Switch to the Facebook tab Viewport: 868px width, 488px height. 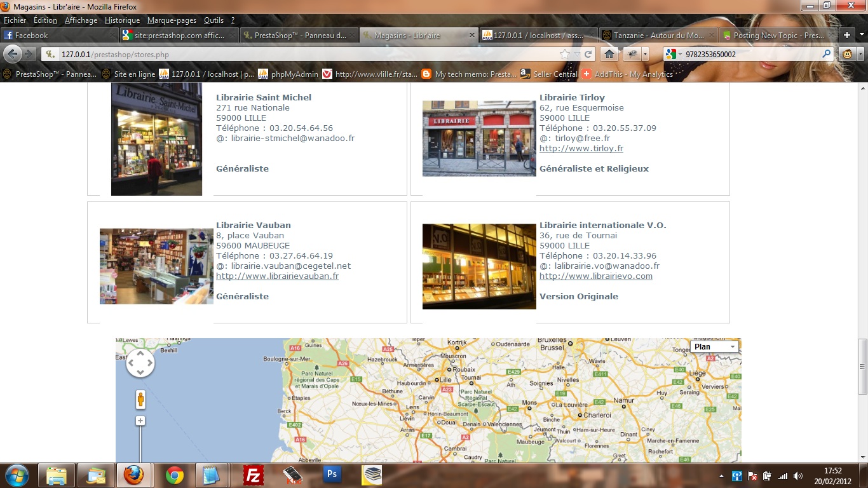click(x=59, y=36)
